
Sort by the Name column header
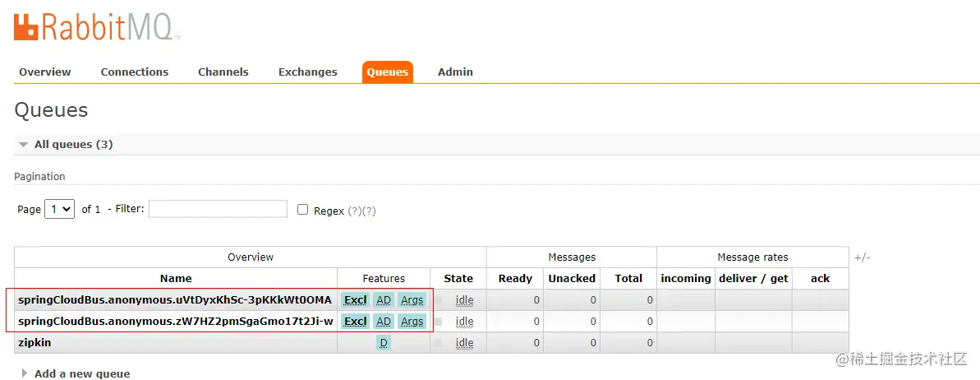pyautogui.click(x=176, y=279)
